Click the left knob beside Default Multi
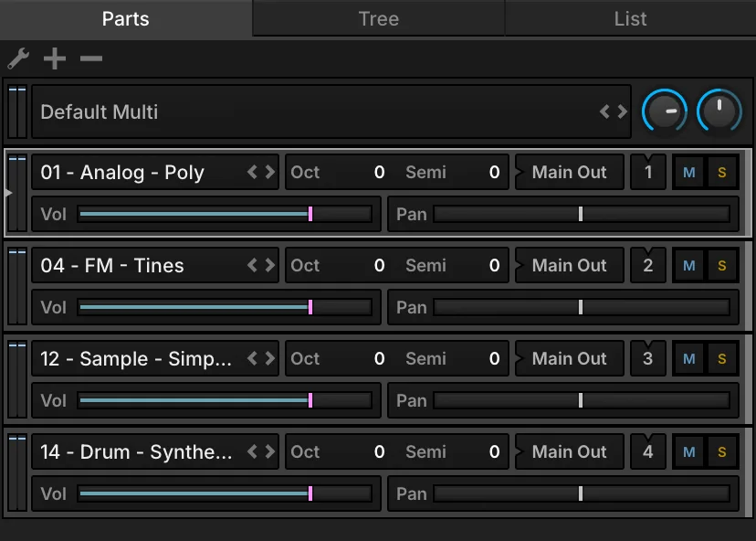This screenshot has height=541, width=756. pyautogui.click(x=665, y=111)
